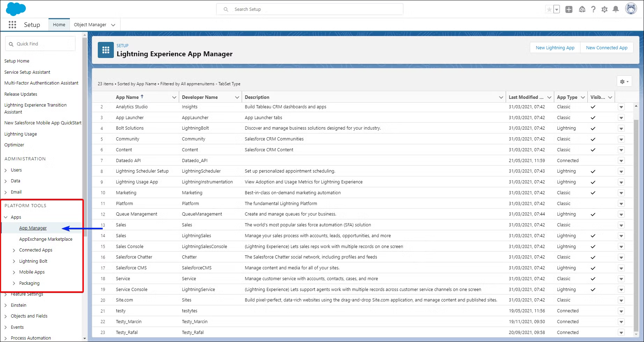Open the notifications bell
Screen dimensions: 644x342
[x=616, y=9]
